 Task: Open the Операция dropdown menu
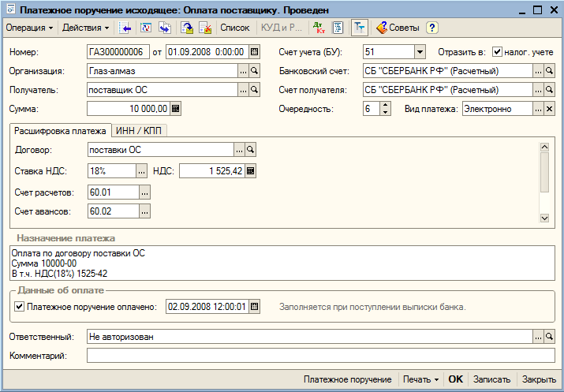(x=29, y=28)
